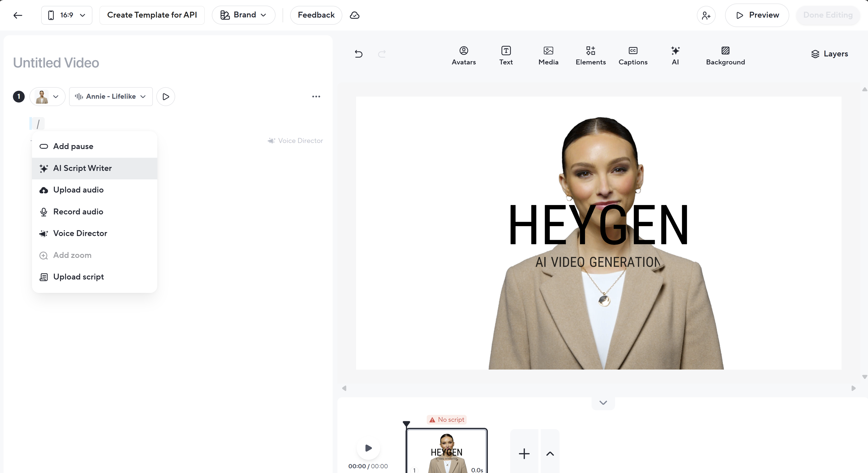Open the Brand dropdown
Viewport: 868px width, 473px height.
click(243, 15)
